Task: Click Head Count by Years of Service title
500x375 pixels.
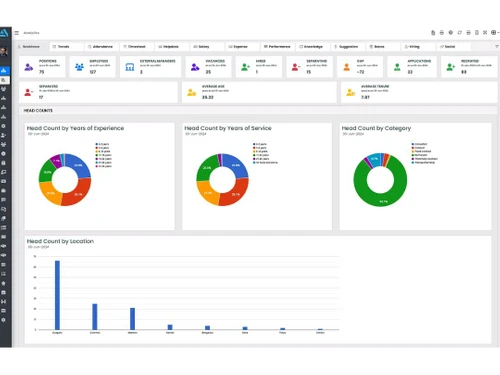Action: [228, 128]
